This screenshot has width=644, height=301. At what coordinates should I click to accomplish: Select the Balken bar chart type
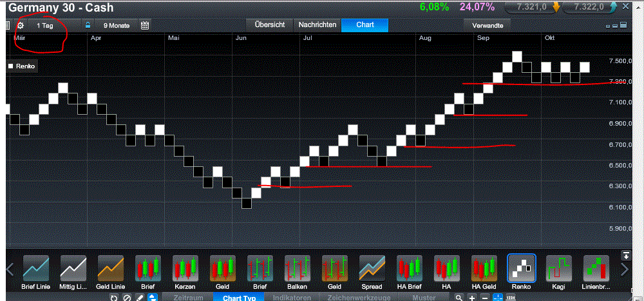[x=298, y=267]
